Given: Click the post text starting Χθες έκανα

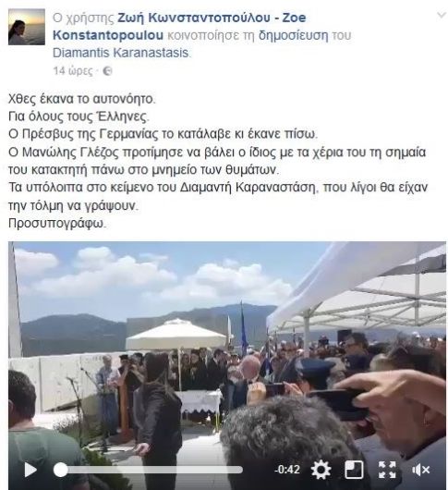Looking at the screenshot, I should (82, 99).
